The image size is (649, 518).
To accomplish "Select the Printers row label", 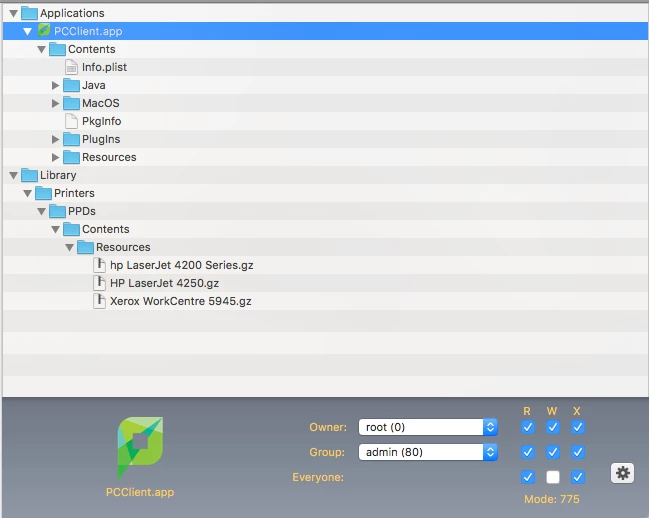I will pos(74,193).
